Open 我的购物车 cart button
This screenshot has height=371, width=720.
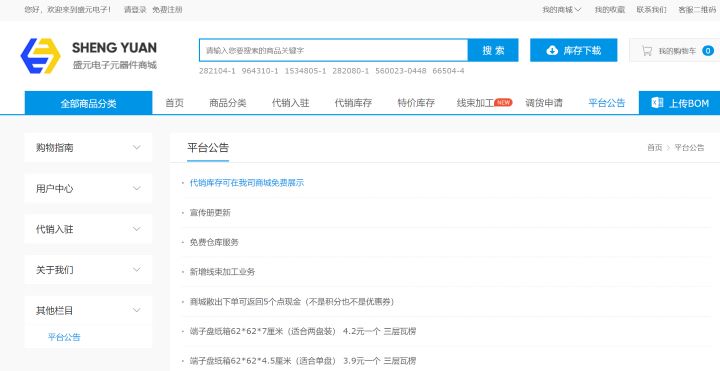675,51
